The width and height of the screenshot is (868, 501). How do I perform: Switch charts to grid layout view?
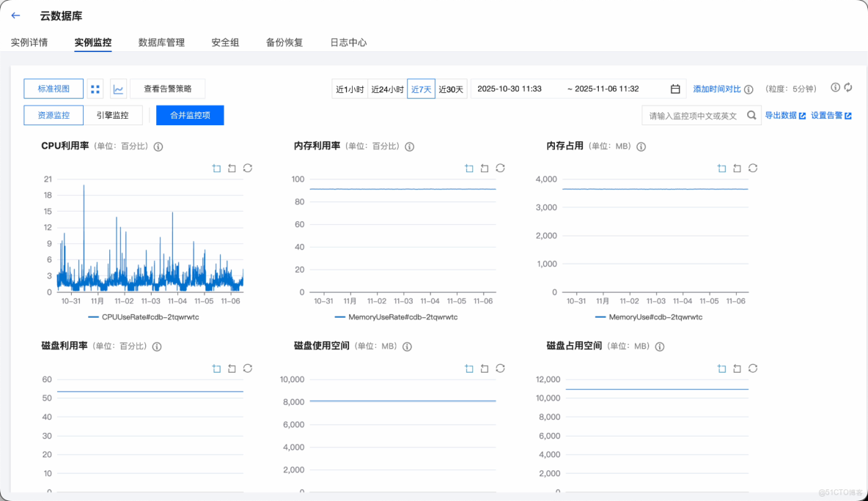point(96,88)
